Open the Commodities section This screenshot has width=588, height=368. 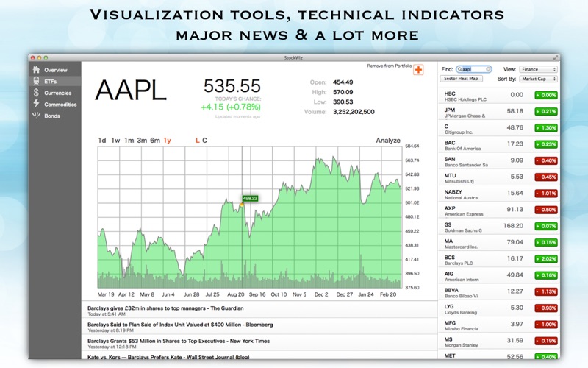pyautogui.click(x=60, y=105)
